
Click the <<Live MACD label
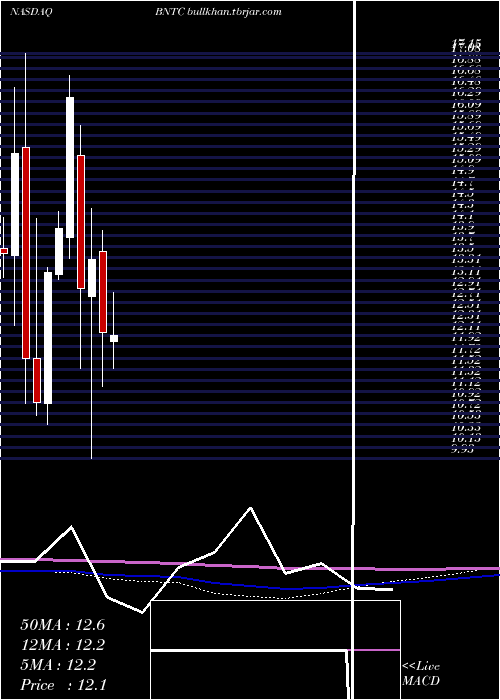(x=421, y=674)
